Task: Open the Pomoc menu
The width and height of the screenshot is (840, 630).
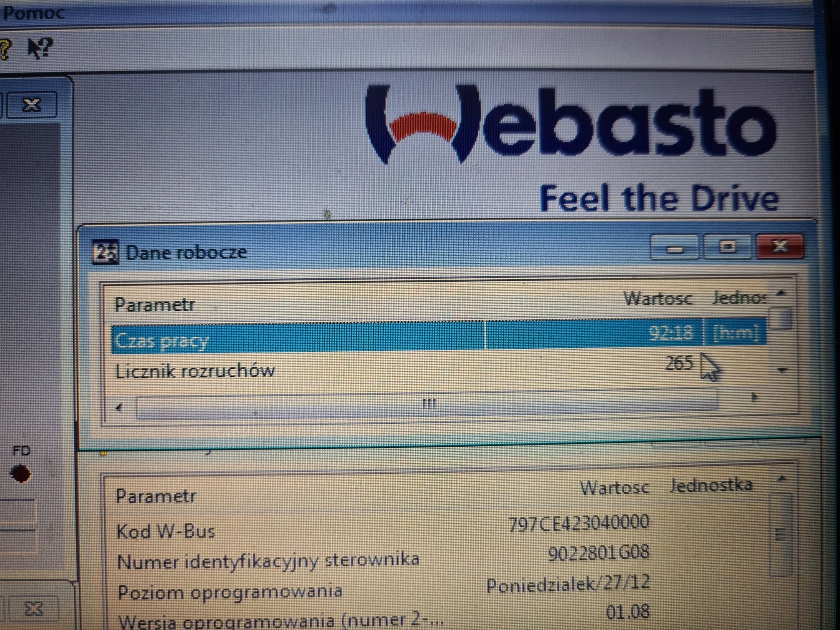Action: (33, 12)
